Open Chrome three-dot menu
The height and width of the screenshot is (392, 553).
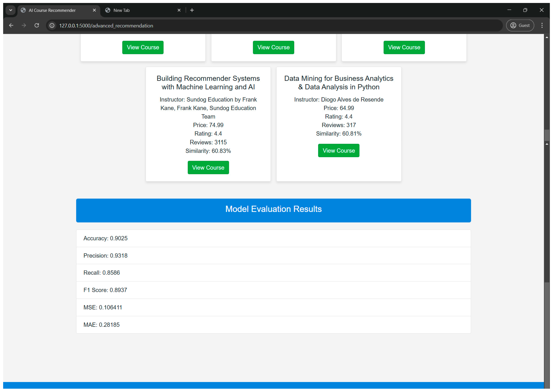tap(542, 25)
